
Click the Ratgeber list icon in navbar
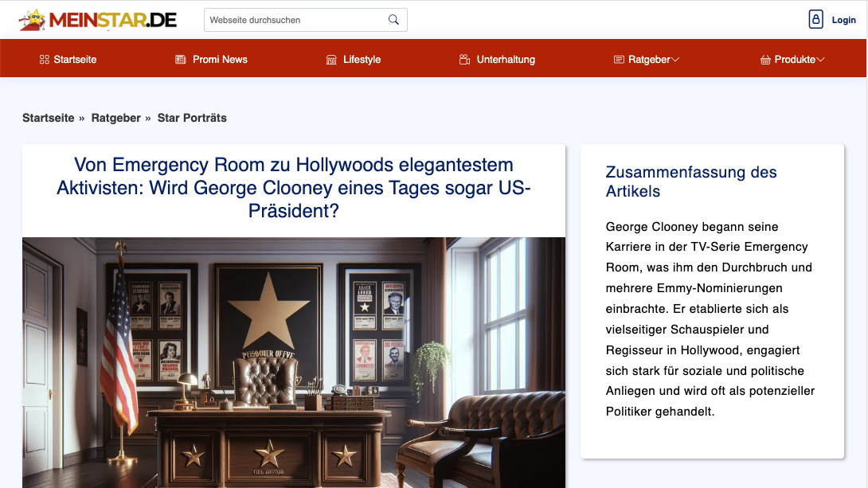(x=619, y=60)
